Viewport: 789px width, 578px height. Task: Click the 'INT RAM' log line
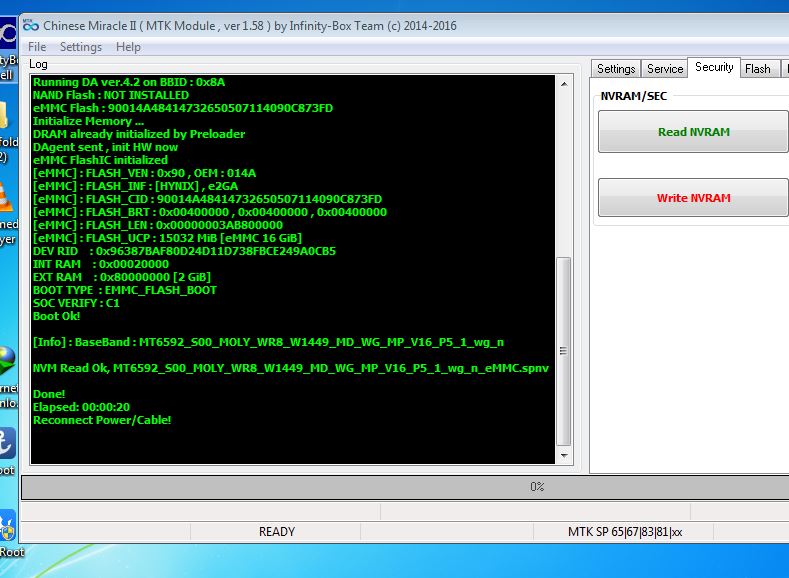(101, 264)
